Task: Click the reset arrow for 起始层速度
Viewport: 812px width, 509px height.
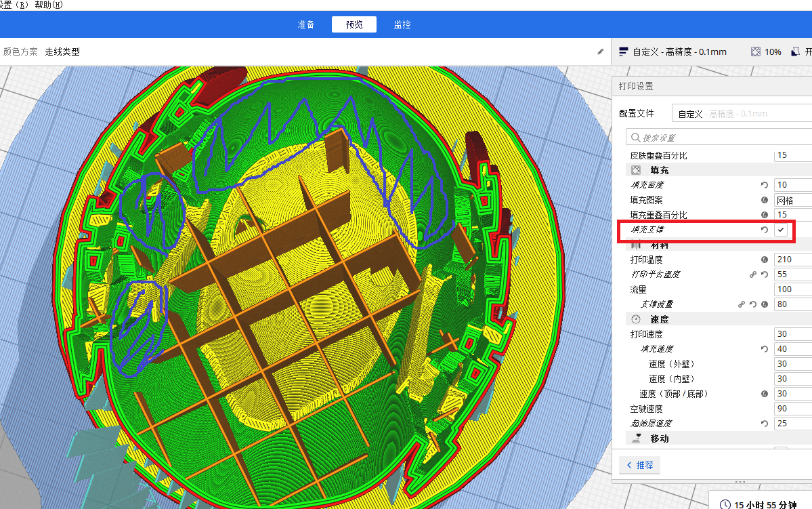Action: [765, 424]
